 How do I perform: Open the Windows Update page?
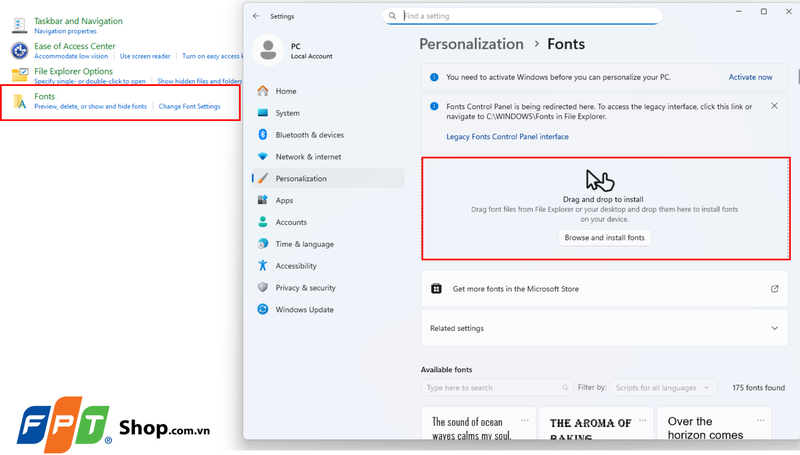[304, 310]
